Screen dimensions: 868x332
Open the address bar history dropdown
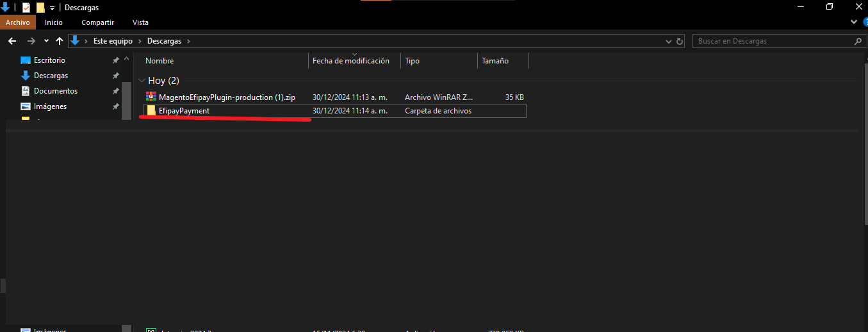(669, 41)
